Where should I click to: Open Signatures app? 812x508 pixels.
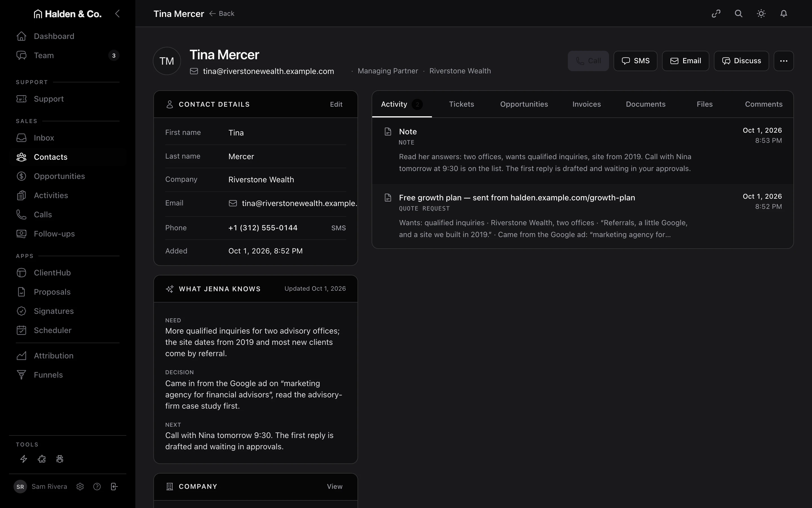[x=67, y=311]
